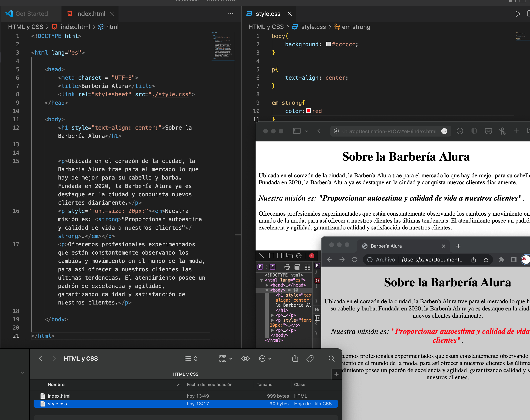
Task: Click the Finder Quick Look eye icon
Action: [245, 358]
